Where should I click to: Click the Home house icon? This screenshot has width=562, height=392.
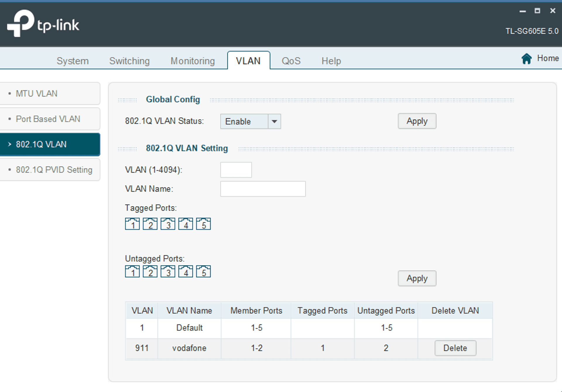526,59
